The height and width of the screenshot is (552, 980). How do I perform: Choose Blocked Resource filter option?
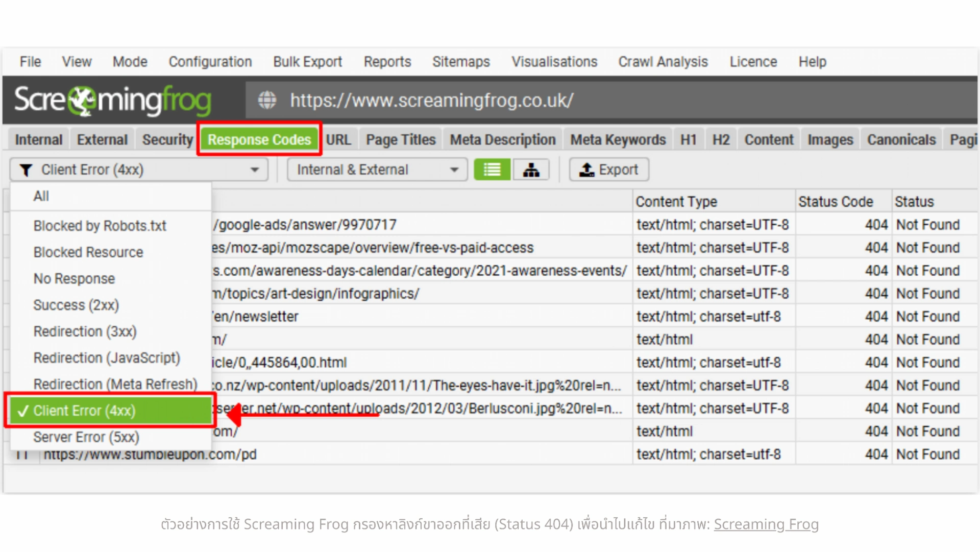pos(111,252)
